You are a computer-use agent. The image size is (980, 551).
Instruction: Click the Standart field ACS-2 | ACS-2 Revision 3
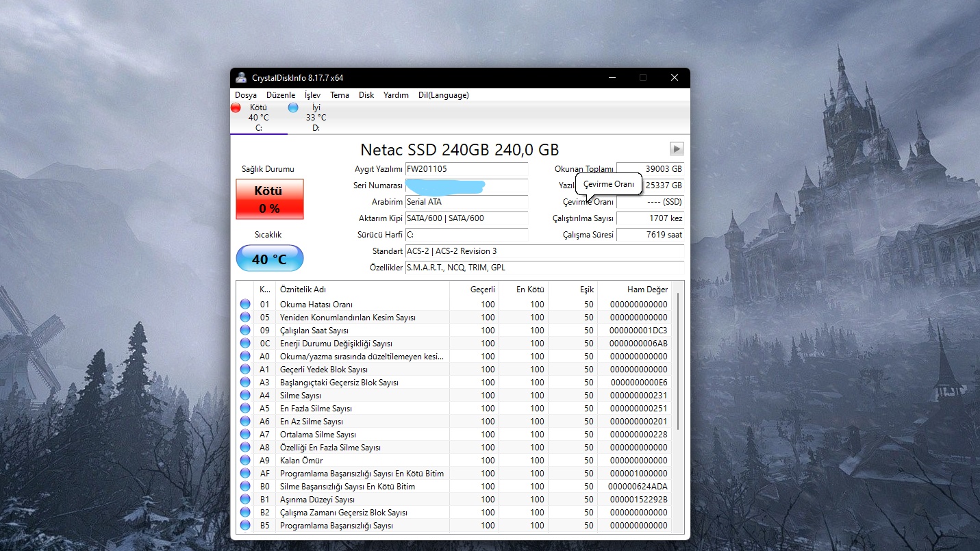point(544,251)
